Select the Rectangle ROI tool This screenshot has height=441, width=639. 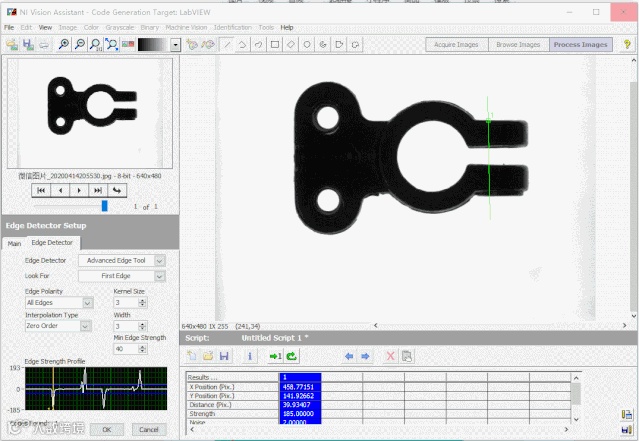coord(275,44)
